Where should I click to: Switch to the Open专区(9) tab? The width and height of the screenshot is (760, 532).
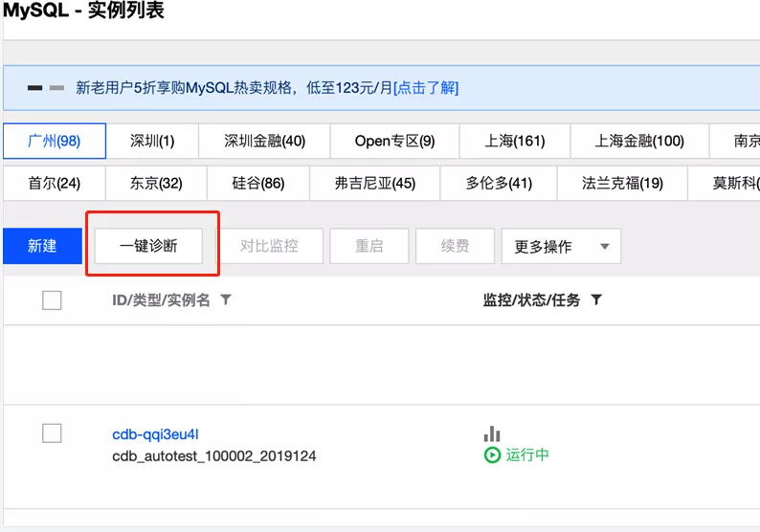point(394,141)
